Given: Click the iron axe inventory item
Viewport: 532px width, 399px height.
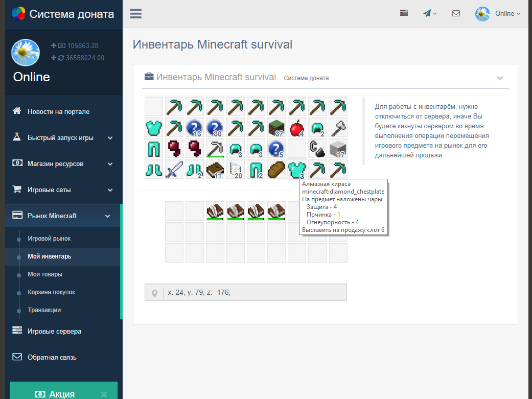Looking at the screenshot, I should tap(338, 127).
